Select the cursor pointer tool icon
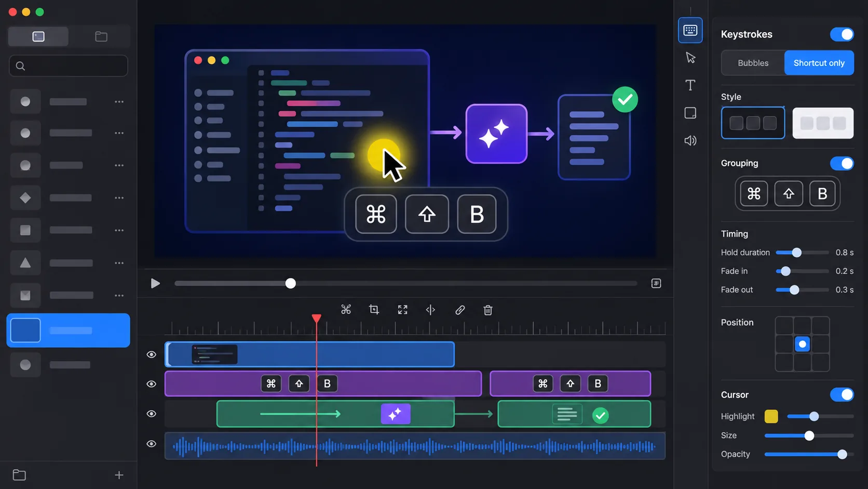The height and width of the screenshot is (489, 868). (x=690, y=58)
